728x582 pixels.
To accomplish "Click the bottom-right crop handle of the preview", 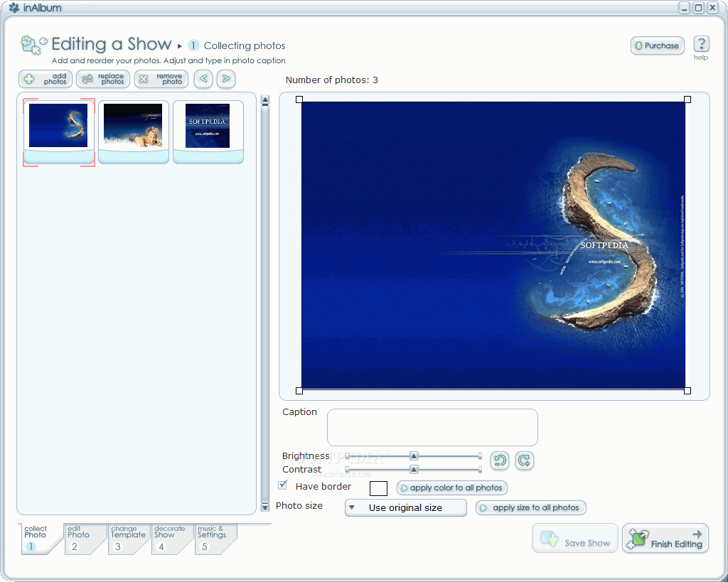I will (x=687, y=391).
